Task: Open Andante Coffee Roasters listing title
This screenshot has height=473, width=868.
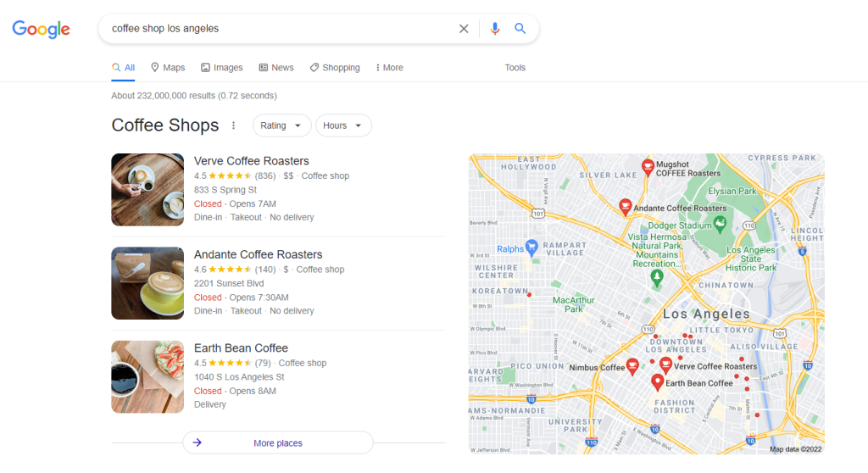Action: (x=258, y=255)
